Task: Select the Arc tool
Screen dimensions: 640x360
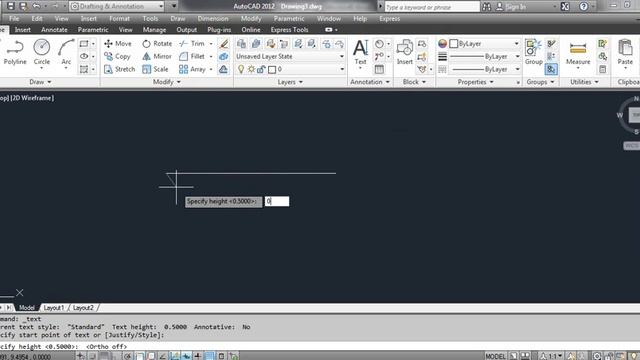Action: [x=66, y=53]
